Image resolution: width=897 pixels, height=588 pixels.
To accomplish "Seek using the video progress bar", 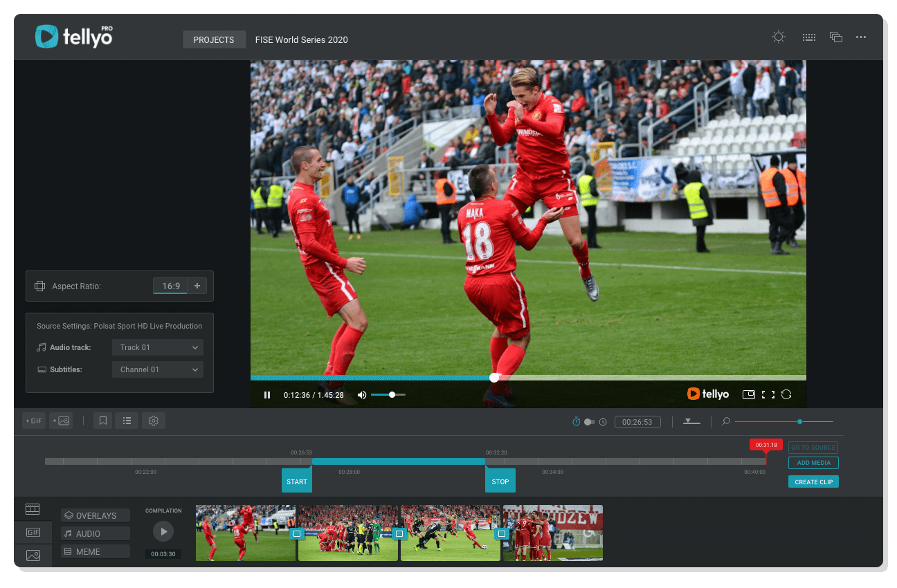I will [x=528, y=378].
